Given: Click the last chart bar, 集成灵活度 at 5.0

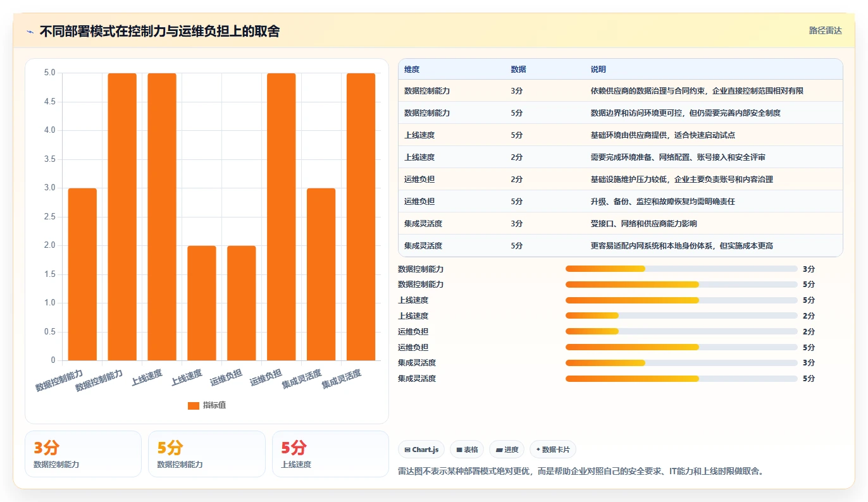Looking at the screenshot, I should [361, 217].
